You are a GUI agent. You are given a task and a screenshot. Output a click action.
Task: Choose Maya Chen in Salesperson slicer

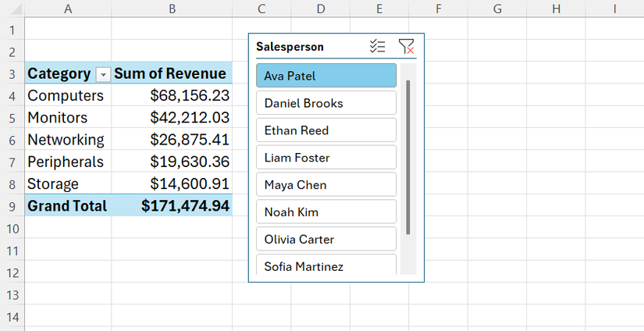click(x=326, y=184)
